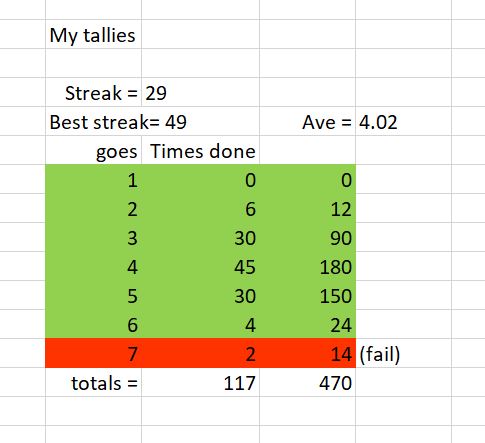This screenshot has width=485, height=443.
Task: Select the 'Streak =' label cell
Action: [x=93, y=92]
